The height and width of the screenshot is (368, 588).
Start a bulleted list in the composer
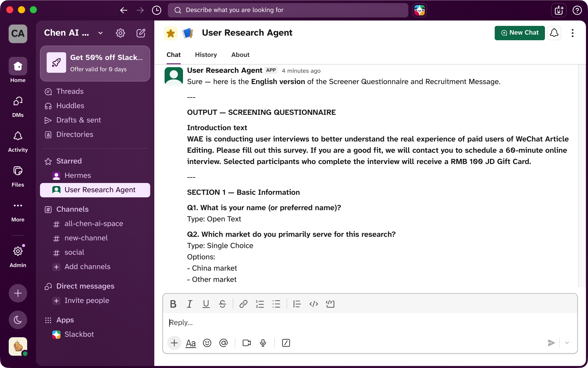coord(276,304)
